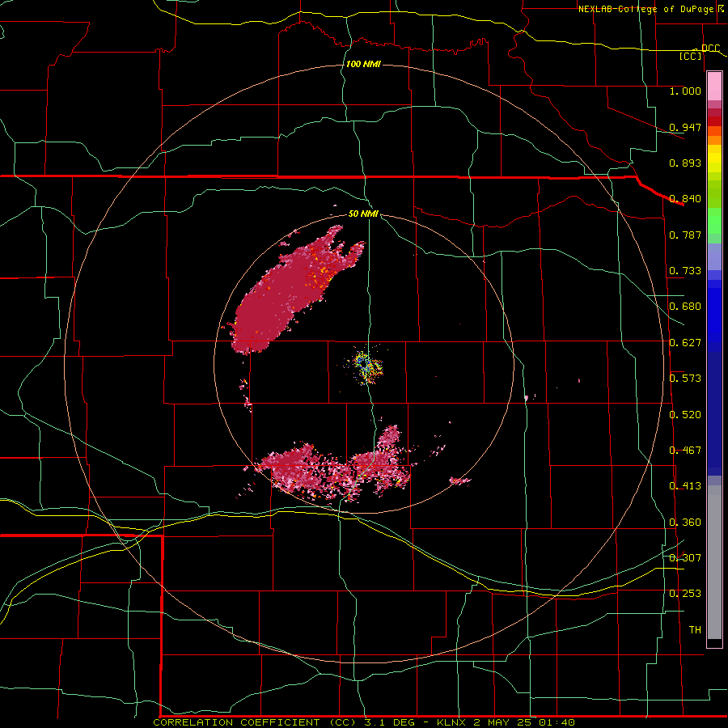Click the Correlation Coefficient caption at bottom
This screenshot has height=728, width=728.
364,722
